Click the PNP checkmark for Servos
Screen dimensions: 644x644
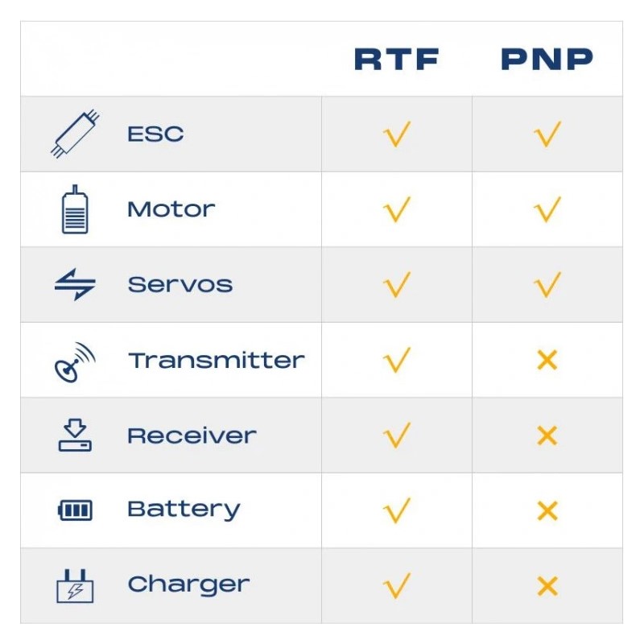click(547, 284)
